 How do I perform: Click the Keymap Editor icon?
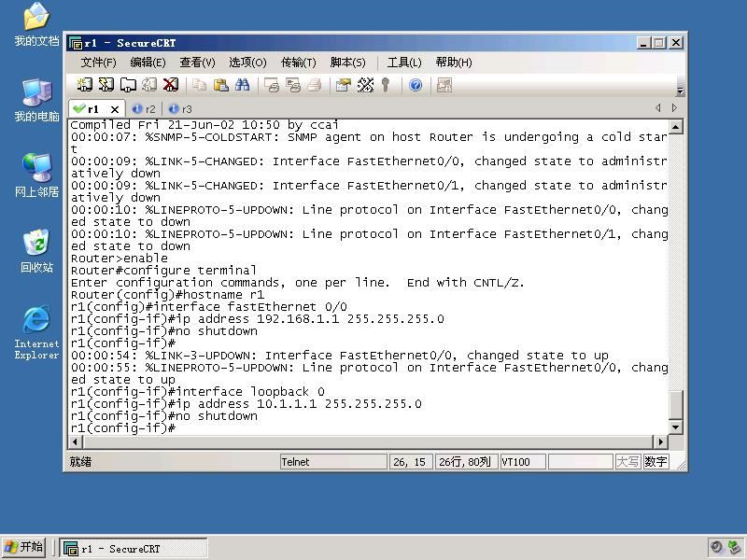[365, 85]
